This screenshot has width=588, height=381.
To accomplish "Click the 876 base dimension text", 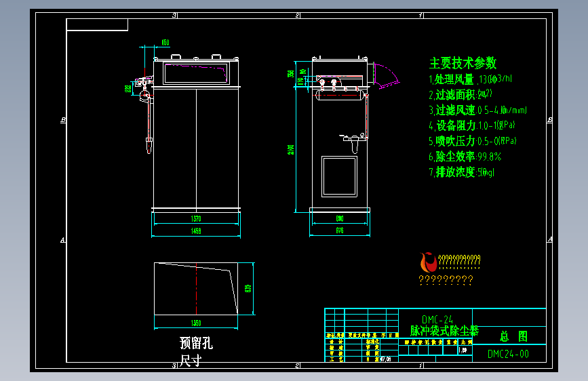I will coord(340,230).
